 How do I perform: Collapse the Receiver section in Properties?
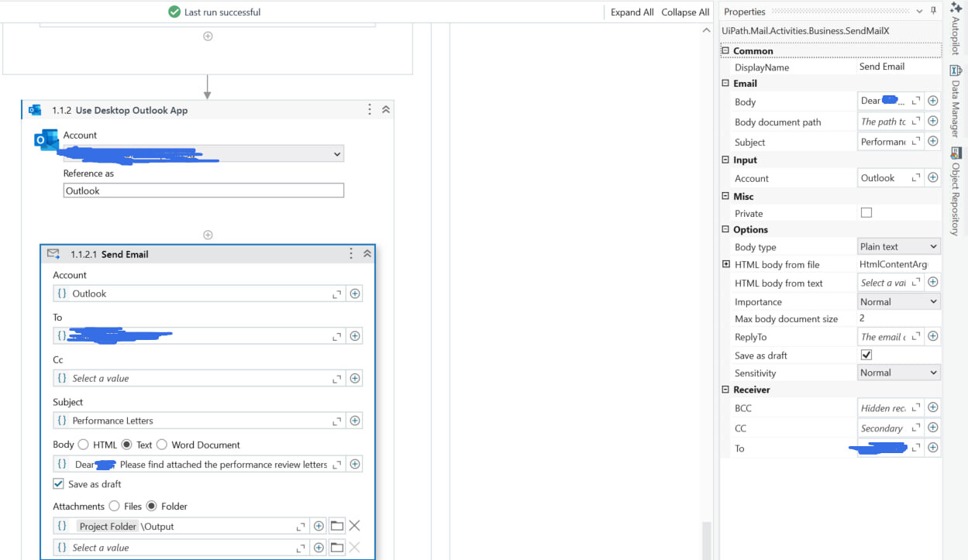[725, 390]
